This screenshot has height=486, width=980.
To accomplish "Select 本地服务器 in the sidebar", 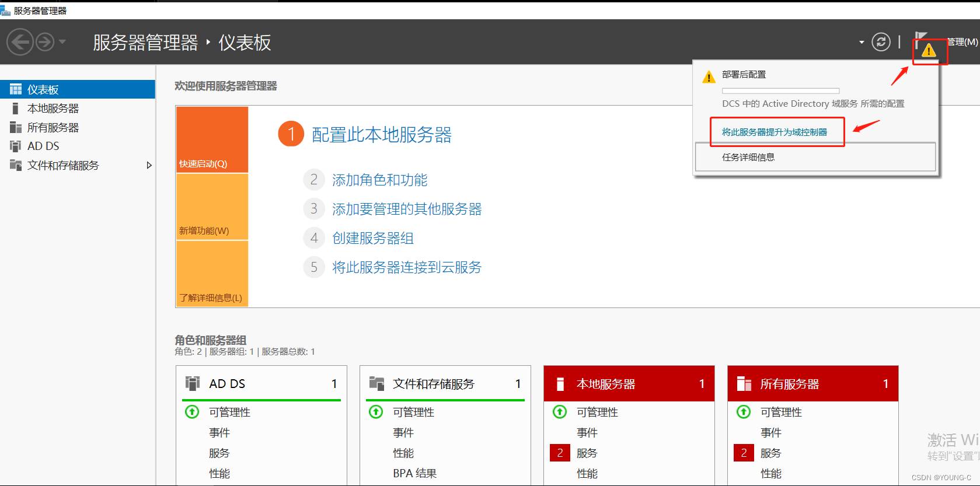I will pos(53,109).
